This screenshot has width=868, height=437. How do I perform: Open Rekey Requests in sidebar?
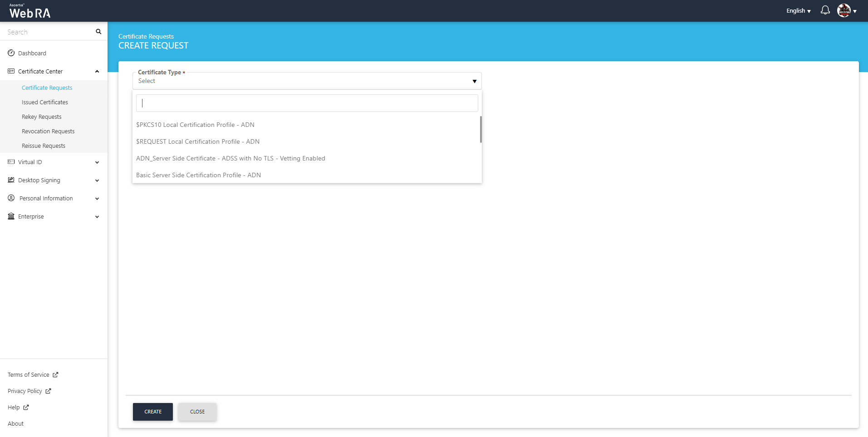click(42, 117)
